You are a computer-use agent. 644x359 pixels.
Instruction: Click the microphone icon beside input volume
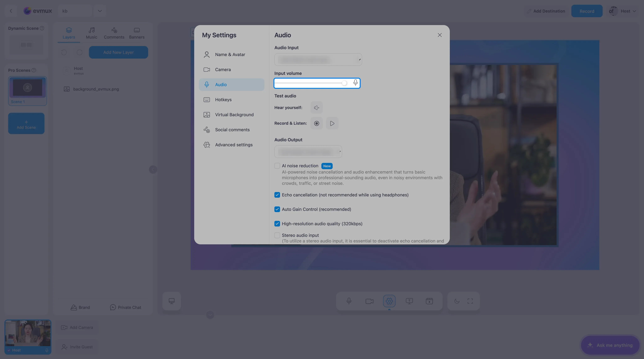pos(355,83)
